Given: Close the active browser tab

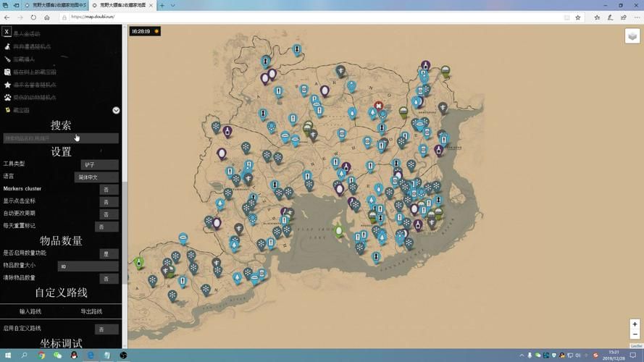Looking at the screenshot, I should click(151, 5).
